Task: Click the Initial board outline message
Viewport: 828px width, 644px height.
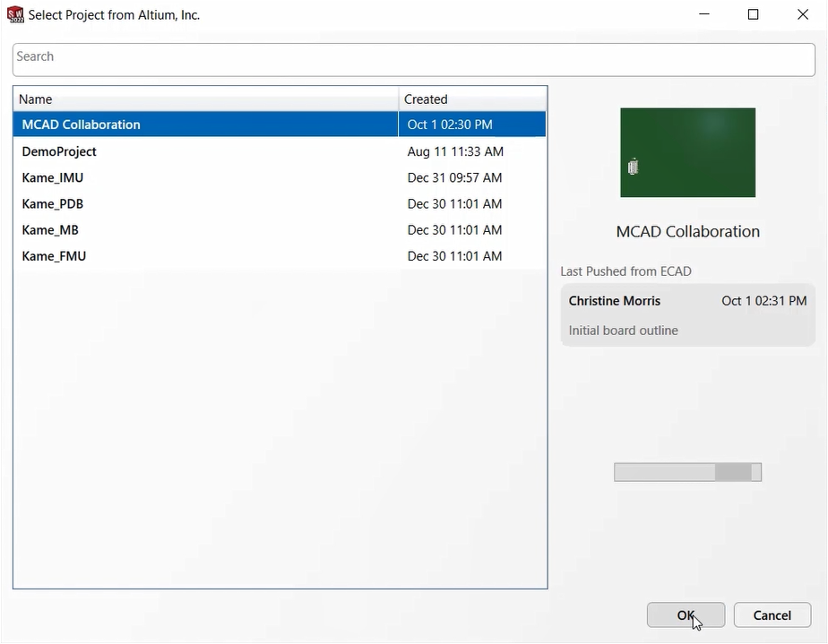Action: click(623, 331)
